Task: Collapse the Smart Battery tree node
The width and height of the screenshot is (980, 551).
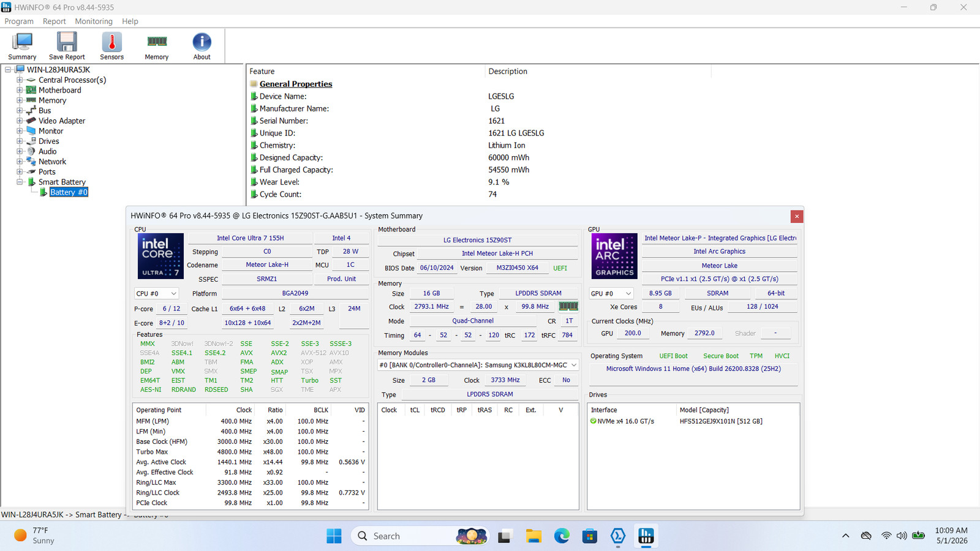Action: (20, 182)
